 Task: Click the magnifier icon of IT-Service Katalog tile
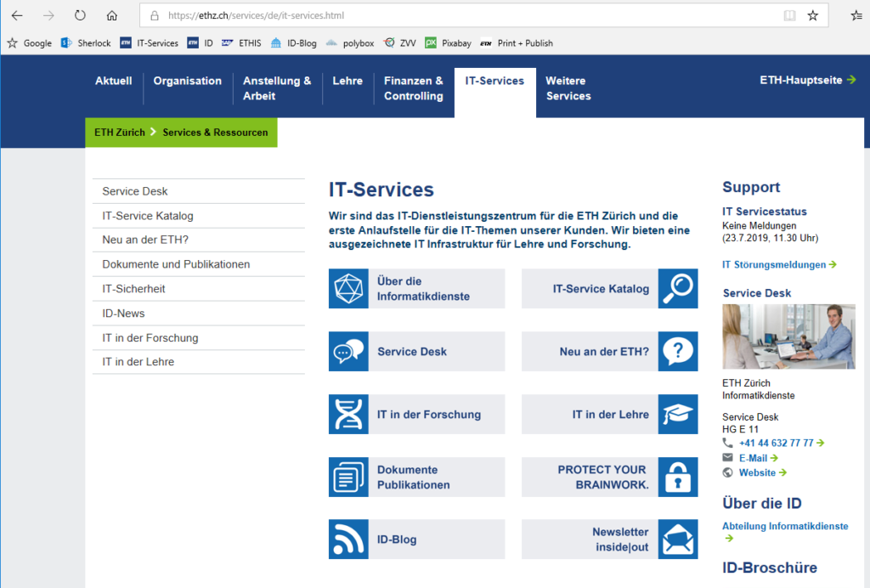pos(678,288)
